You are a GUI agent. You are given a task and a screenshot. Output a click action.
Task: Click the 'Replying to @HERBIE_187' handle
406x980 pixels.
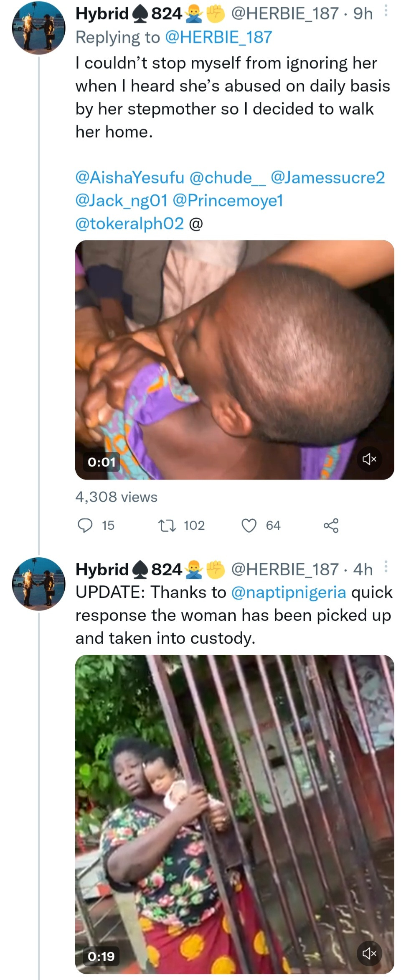pos(218,38)
